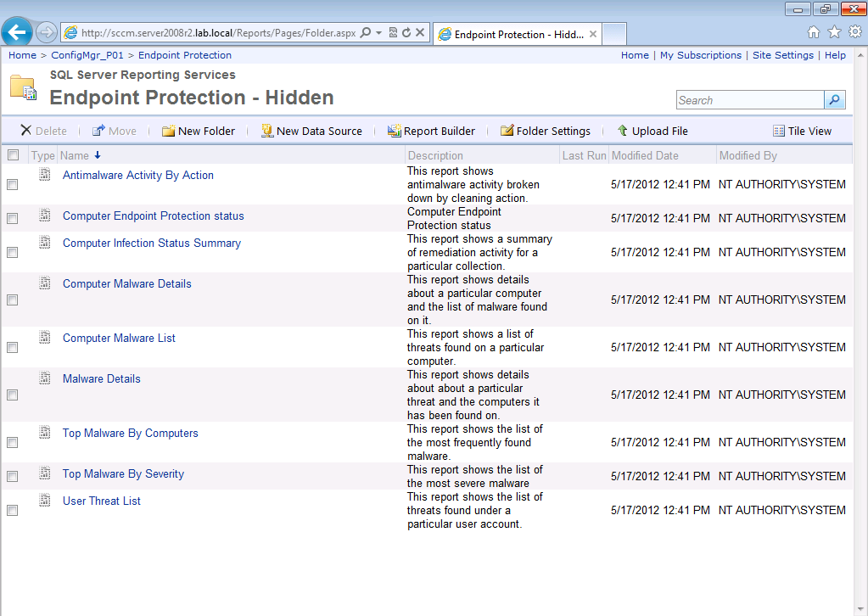Toggle the select-all checkbox in header
The width and height of the screenshot is (868, 616).
[13, 155]
